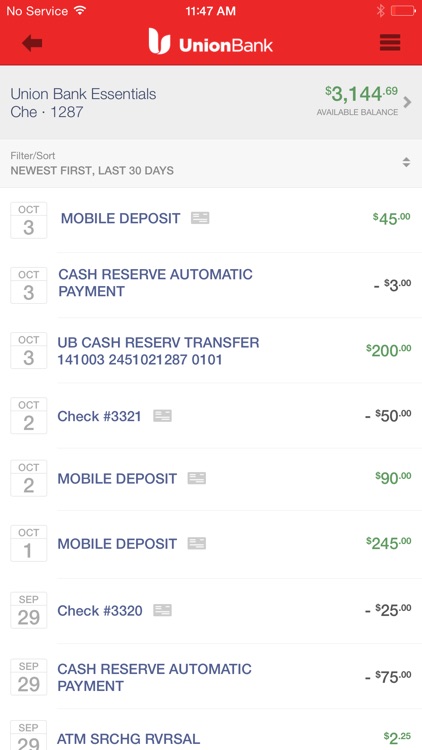Image resolution: width=422 pixels, height=750 pixels.
Task: Open Union Bank Essentials account row
Action: click(x=211, y=102)
